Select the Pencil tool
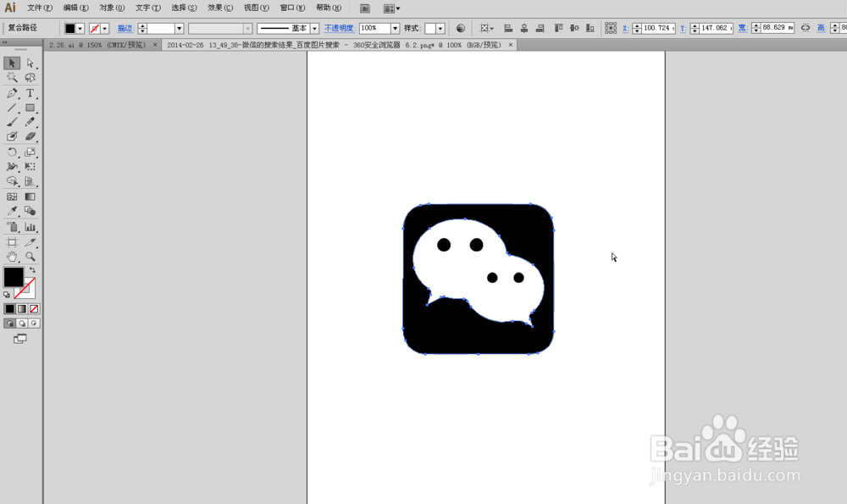 pos(30,122)
